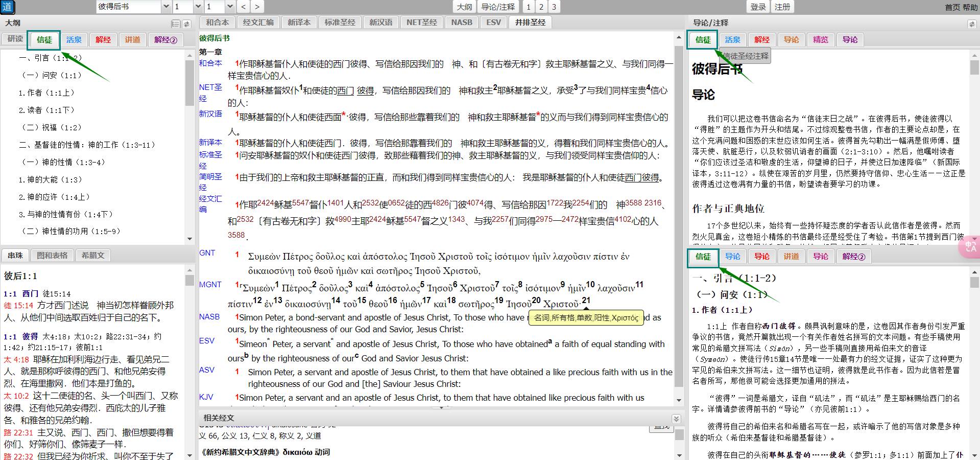Open the 彼得后书 book dropdown
The image size is (980, 460).
(166, 7)
